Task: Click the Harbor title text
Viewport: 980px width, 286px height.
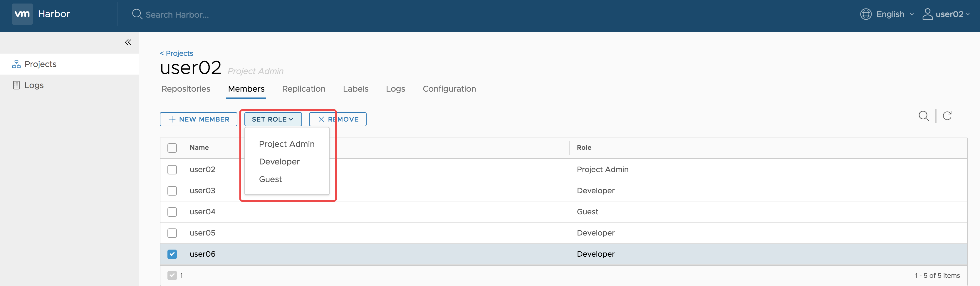Action: point(54,14)
